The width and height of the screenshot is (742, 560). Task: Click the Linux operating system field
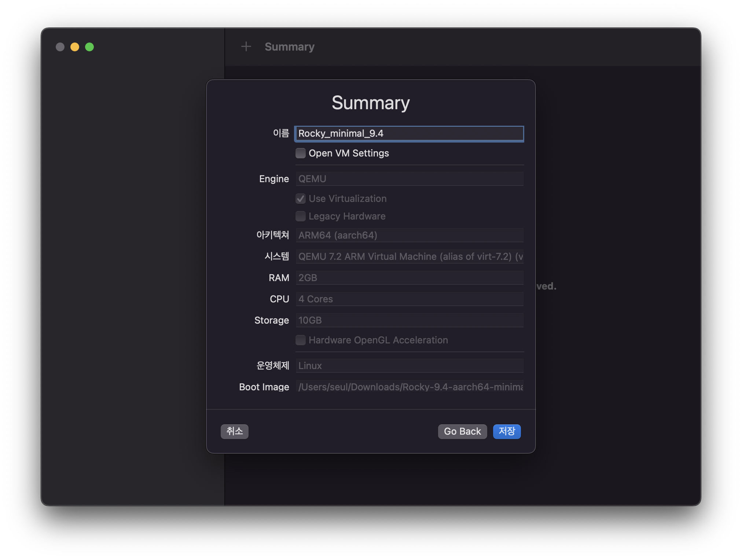(x=409, y=366)
